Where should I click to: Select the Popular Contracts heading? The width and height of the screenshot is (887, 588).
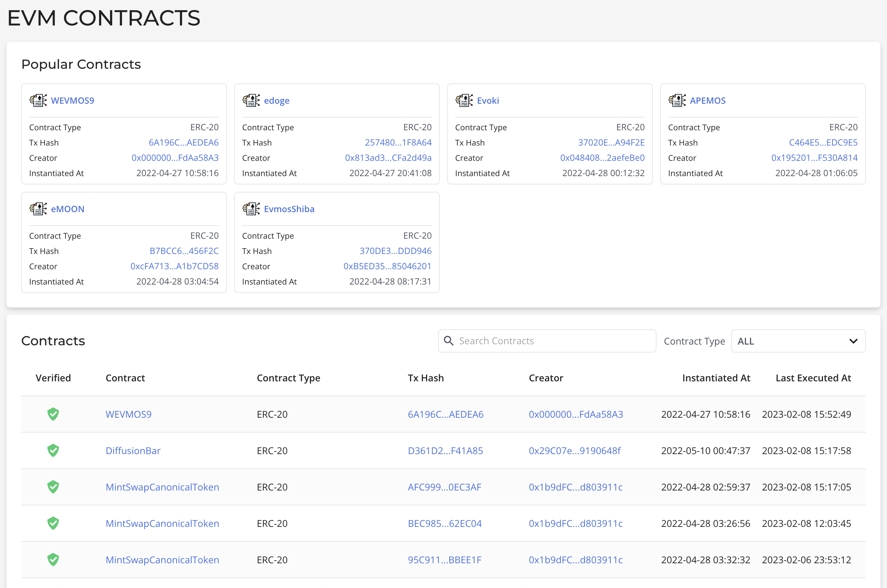pos(81,64)
